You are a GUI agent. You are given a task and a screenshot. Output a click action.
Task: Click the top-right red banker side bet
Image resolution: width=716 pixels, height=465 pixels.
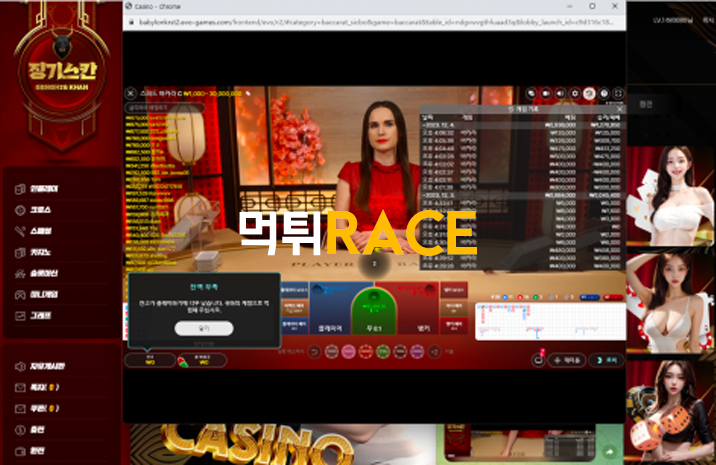[453, 290]
